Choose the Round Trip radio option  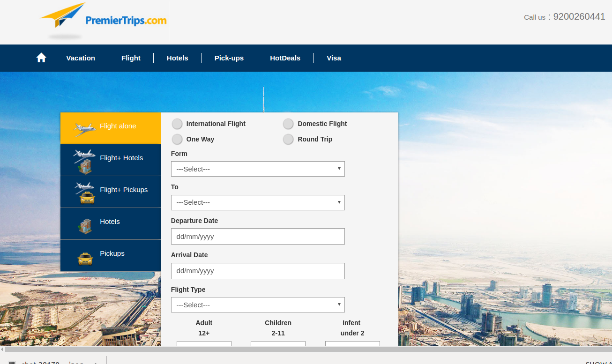tap(288, 139)
